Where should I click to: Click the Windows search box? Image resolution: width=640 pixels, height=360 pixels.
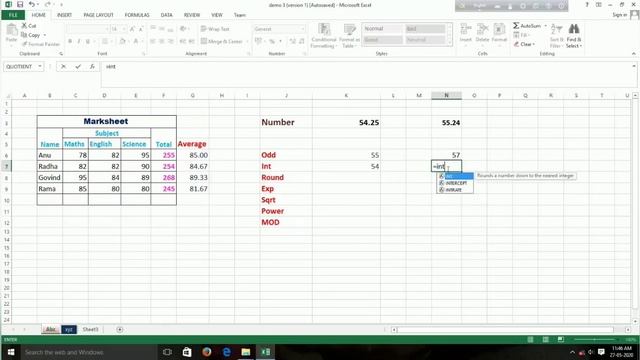coord(88,352)
